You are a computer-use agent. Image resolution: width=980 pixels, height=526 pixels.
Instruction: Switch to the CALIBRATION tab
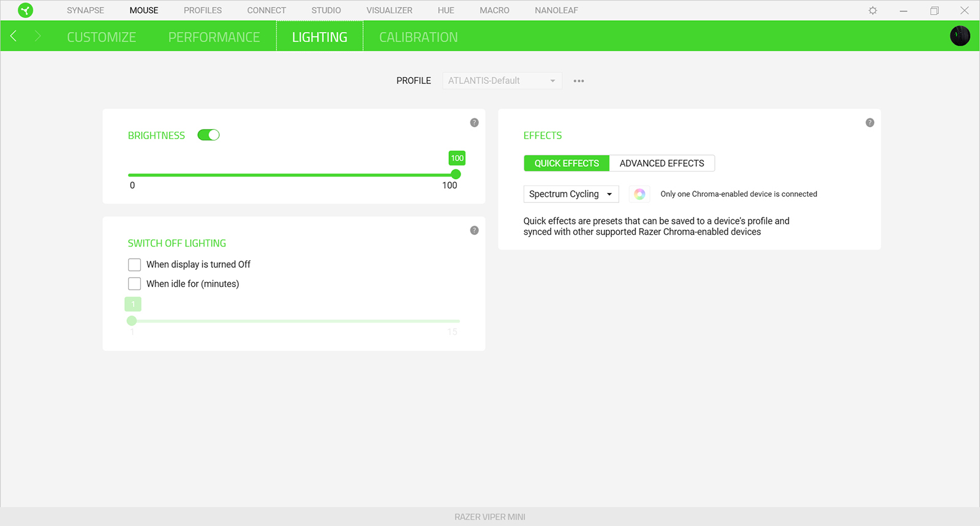tap(418, 37)
